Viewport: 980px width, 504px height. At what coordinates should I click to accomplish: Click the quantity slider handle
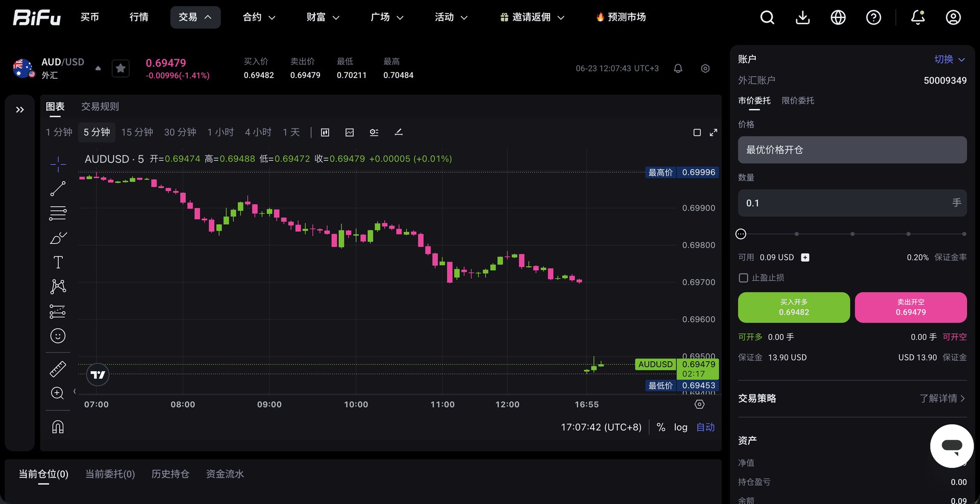(741, 234)
